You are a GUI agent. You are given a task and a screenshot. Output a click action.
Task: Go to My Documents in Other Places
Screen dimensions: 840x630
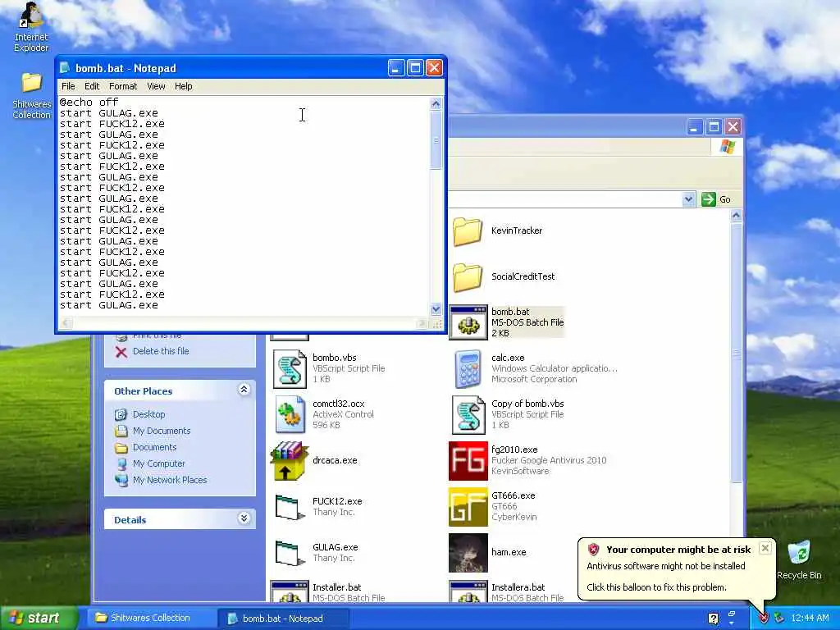click(x=162, y=431)
